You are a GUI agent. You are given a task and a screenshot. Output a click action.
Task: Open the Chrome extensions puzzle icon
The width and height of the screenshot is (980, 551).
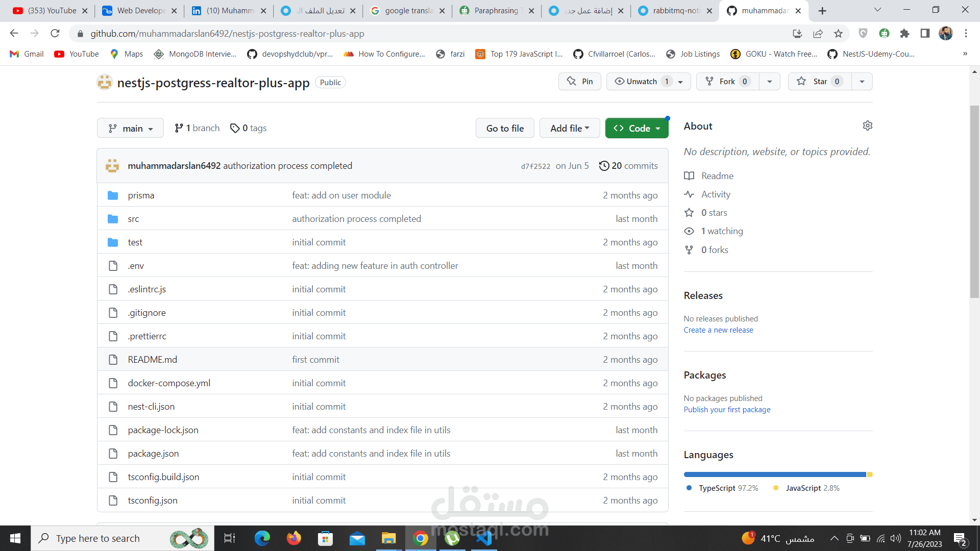(904, 34)
